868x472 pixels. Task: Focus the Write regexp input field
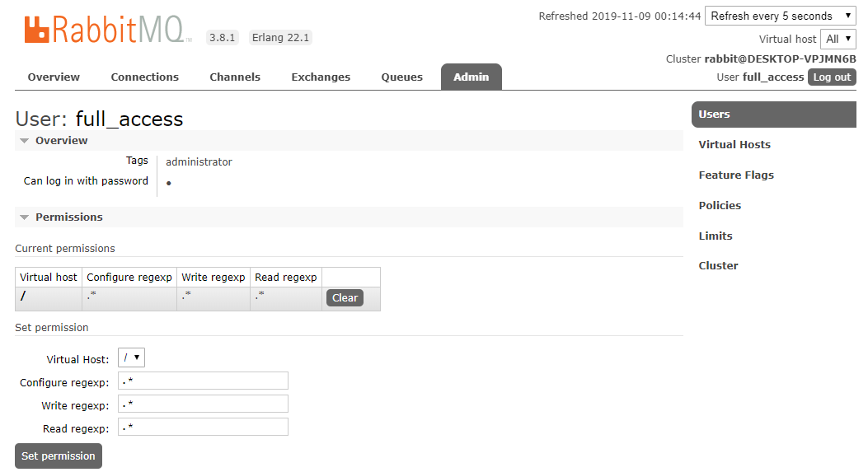(x=203, y=404)
